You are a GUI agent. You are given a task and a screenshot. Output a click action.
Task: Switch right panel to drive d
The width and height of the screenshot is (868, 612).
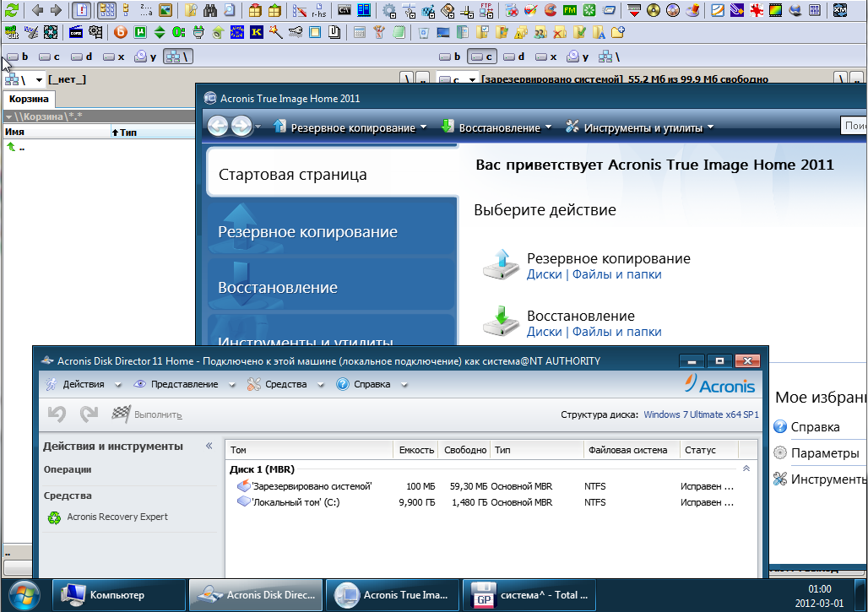click(x=514, y=57)
